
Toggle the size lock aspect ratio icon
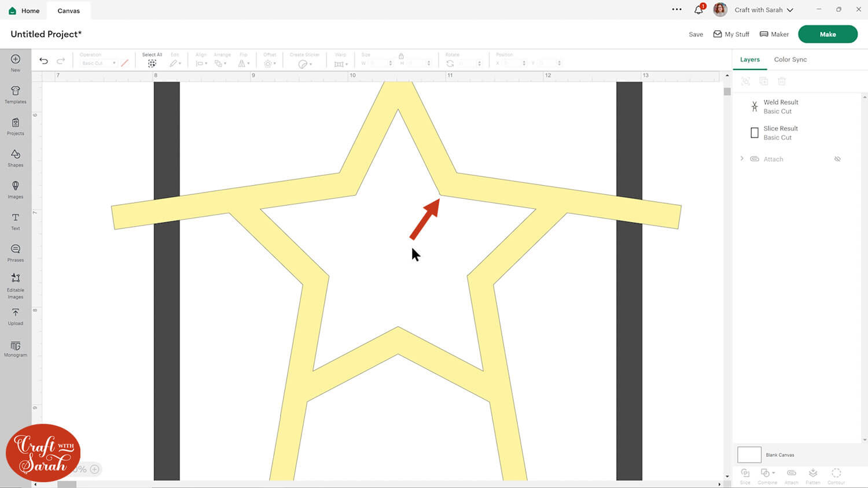[401, 56]
